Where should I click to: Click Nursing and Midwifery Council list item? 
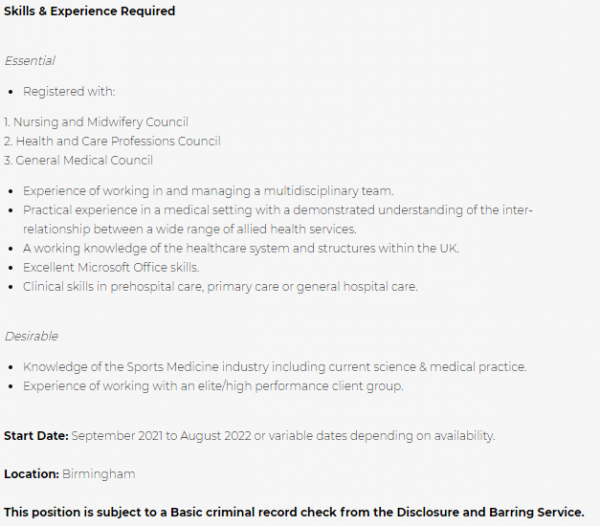point(96,122)
